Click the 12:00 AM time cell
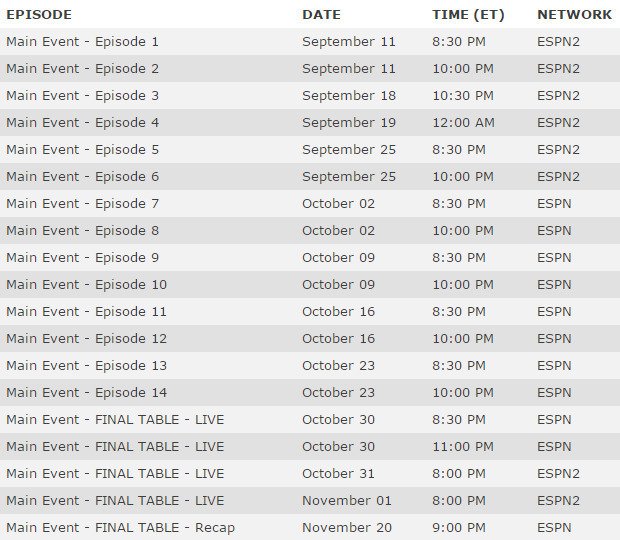 [463, 123]
